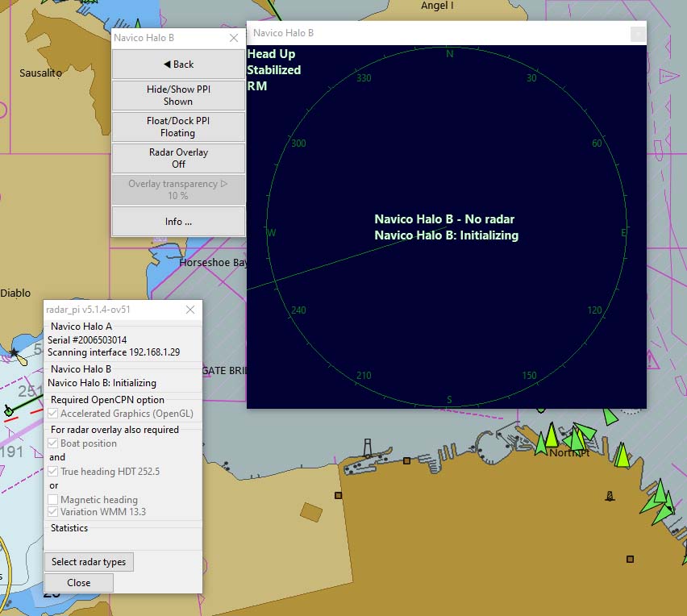
Task: Enable the Magnetic heading checkbox
Action: click(54, 498)
